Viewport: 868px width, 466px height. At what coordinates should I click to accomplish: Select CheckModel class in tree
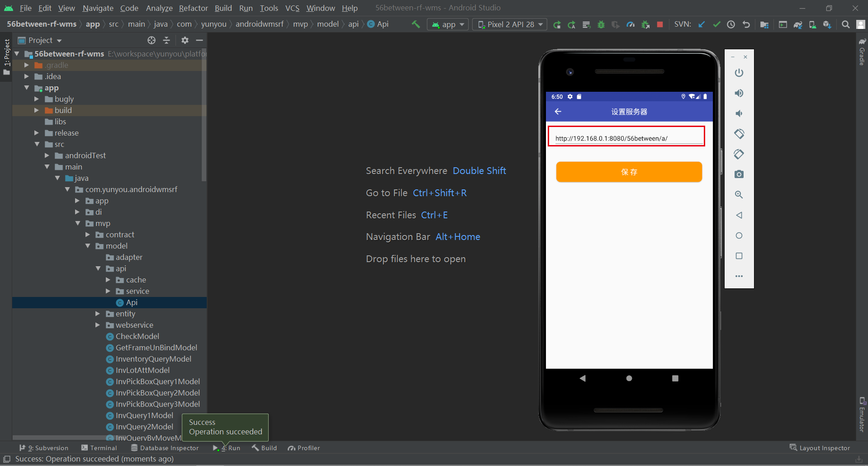(137, 336)
